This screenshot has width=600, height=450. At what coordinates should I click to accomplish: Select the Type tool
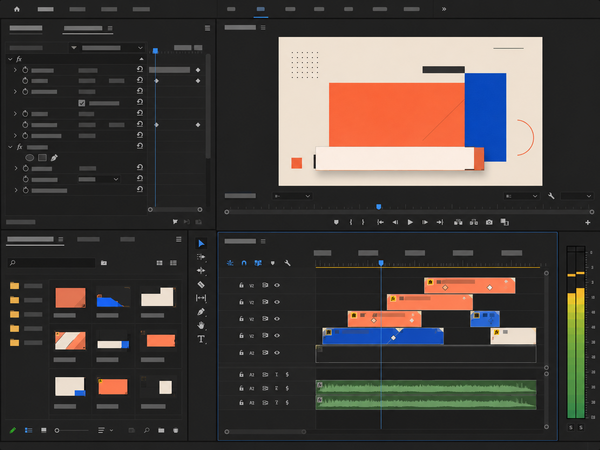[x=201, y=339]
